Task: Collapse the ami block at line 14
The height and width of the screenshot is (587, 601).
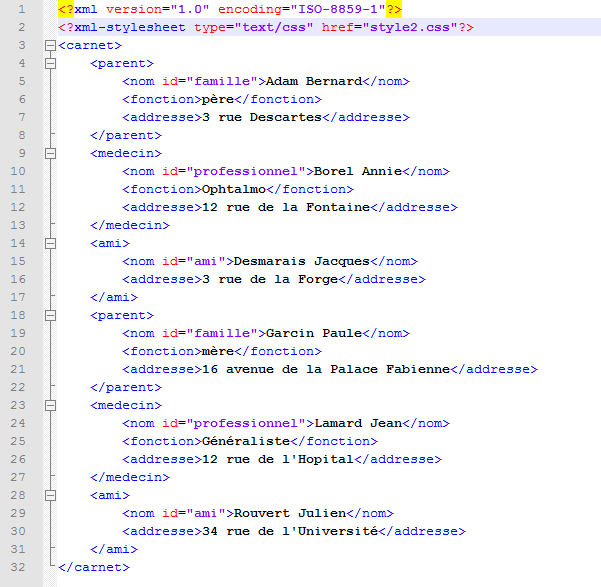Action: tap(50, 243)
